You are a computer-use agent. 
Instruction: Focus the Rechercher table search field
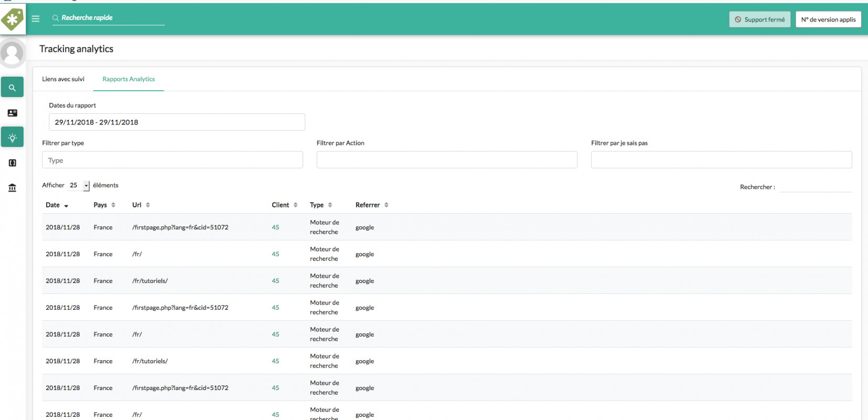tap(816, 186)
